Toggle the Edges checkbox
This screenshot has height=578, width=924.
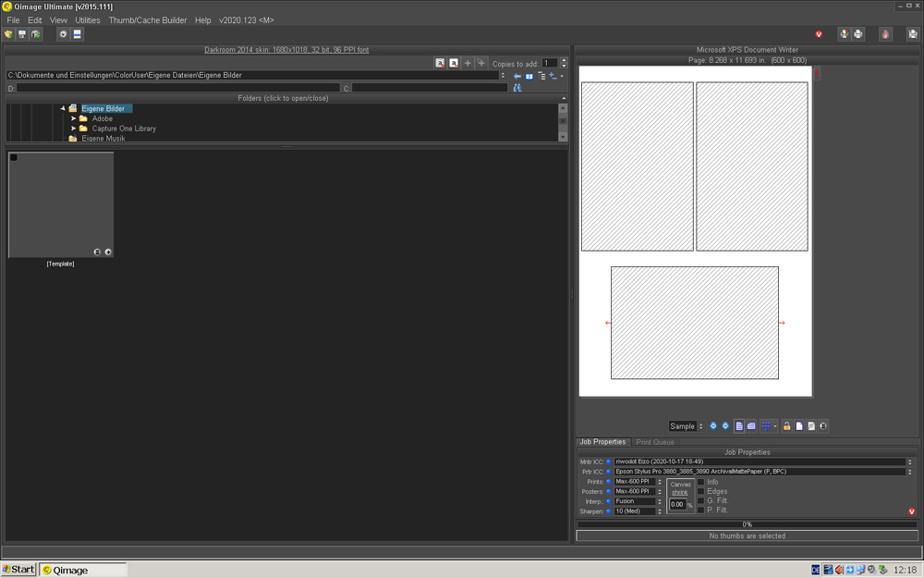pos(700,492)
